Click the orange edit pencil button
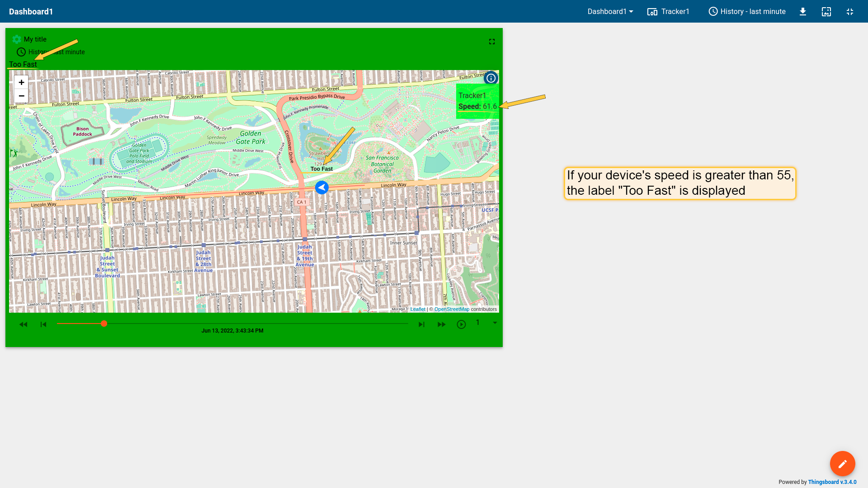This screenshot has width=868, height=488. coord(842,464)
